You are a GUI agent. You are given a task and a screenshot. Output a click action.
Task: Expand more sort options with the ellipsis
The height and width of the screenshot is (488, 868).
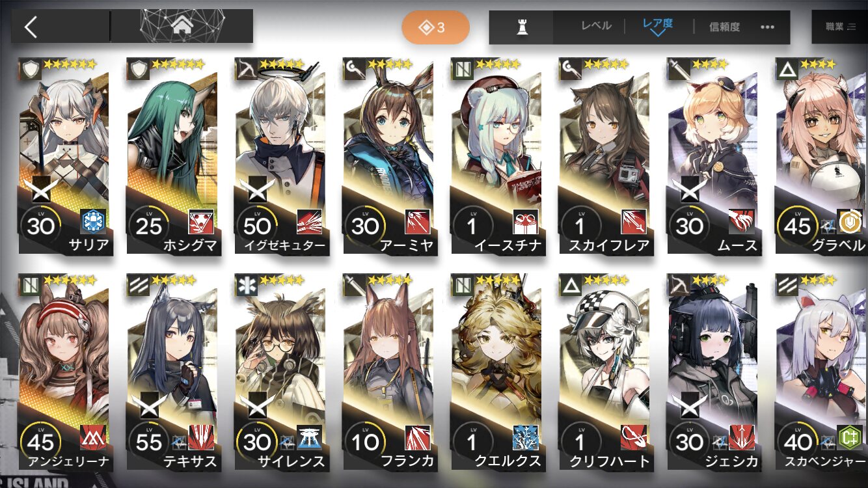click(x=767, y=27)
